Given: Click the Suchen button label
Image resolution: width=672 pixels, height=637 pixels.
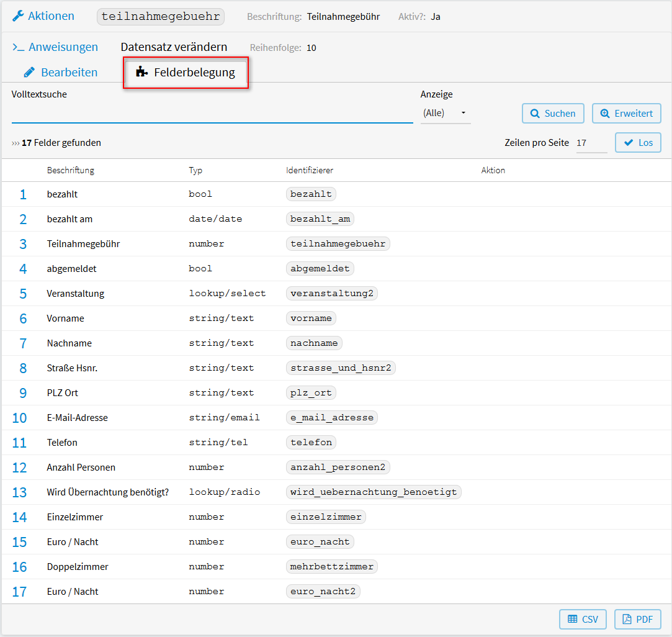Looking at the screenshot, I should (x=560, y=114).
